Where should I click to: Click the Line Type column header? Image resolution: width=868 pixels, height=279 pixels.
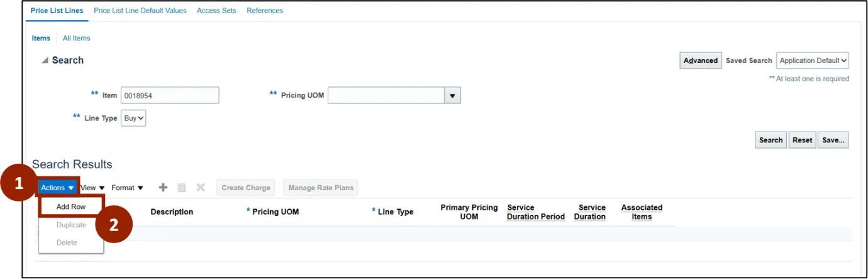click(x=392, y=212)
